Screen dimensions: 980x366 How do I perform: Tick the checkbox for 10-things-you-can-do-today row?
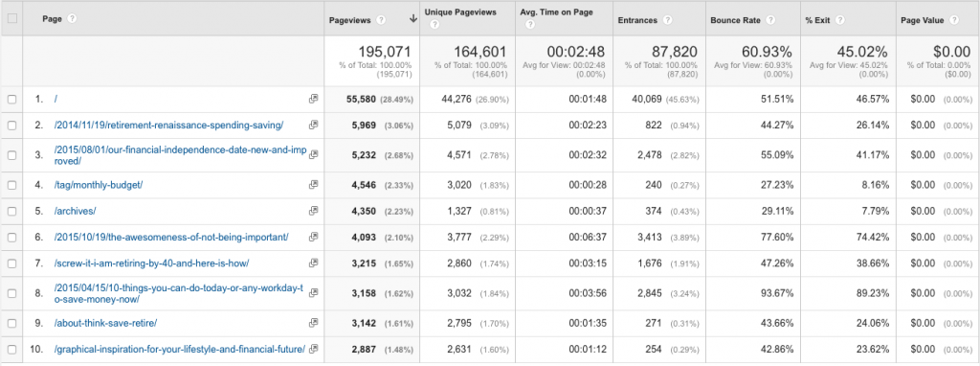tap(11, 293)
